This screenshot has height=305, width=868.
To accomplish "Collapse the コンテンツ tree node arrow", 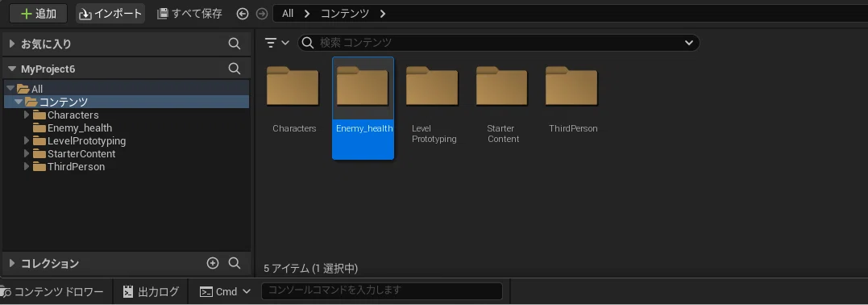I will pos(19,102).
